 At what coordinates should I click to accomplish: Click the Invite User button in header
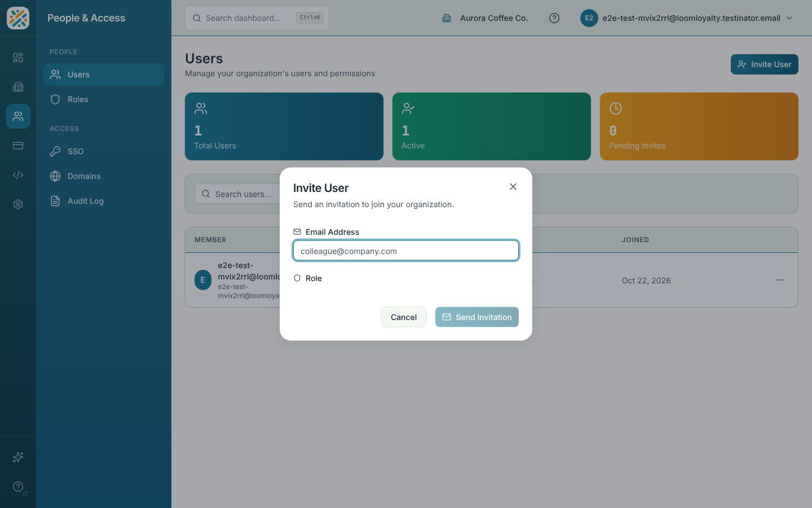pyautogui.click(x=765, y=64)
